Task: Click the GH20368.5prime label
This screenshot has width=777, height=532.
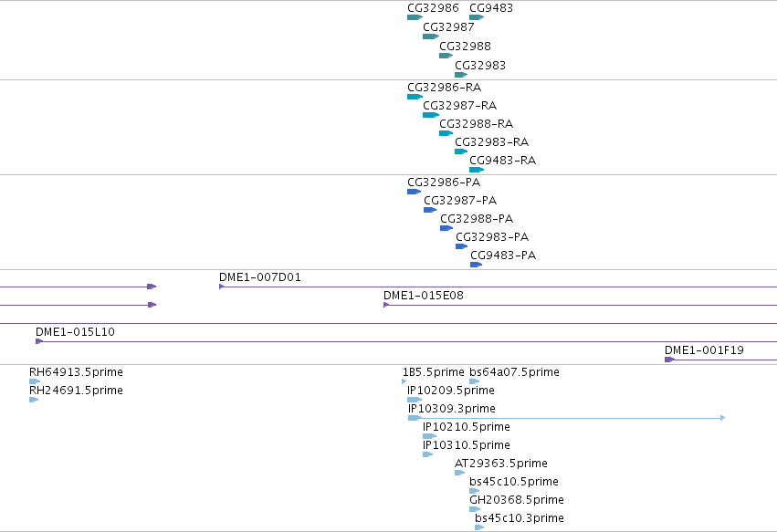Action: click(517, 500)
